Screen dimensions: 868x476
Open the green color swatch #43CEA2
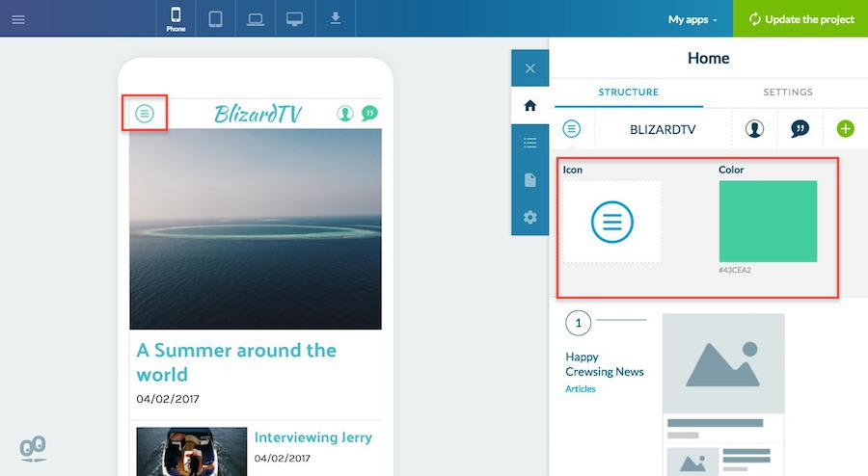[768, 222]
